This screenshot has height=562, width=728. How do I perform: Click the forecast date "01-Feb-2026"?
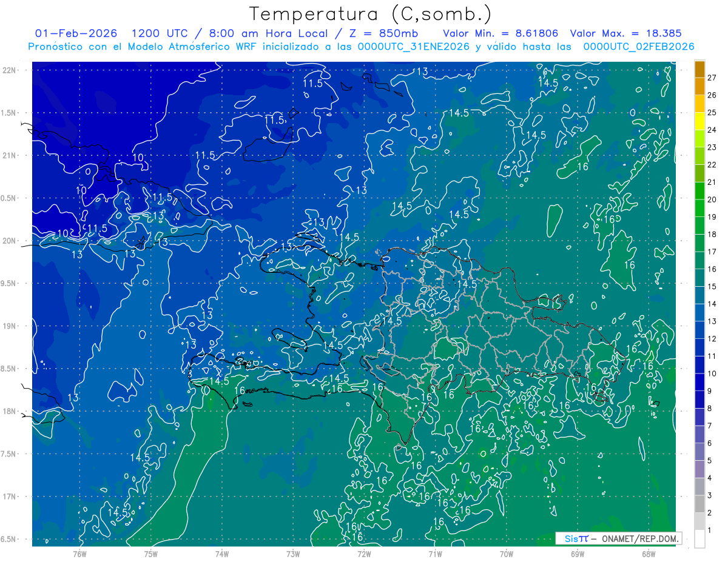pos(76,33)
